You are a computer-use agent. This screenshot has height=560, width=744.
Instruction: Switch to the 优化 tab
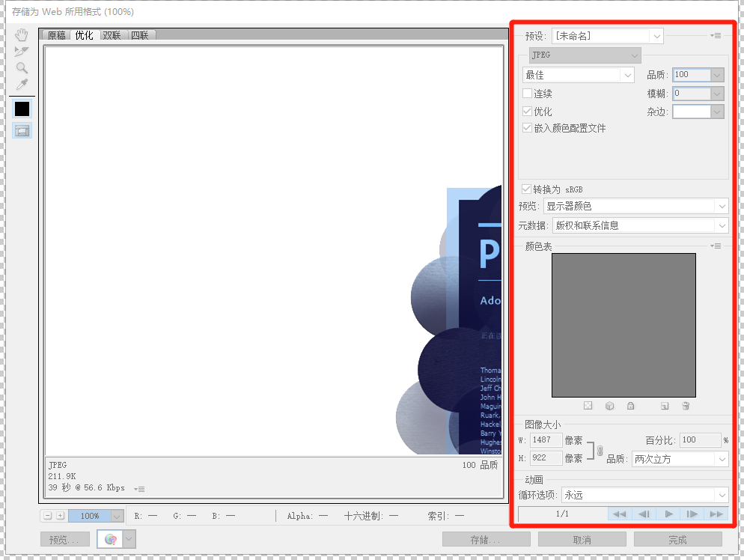tap(84, 36)
